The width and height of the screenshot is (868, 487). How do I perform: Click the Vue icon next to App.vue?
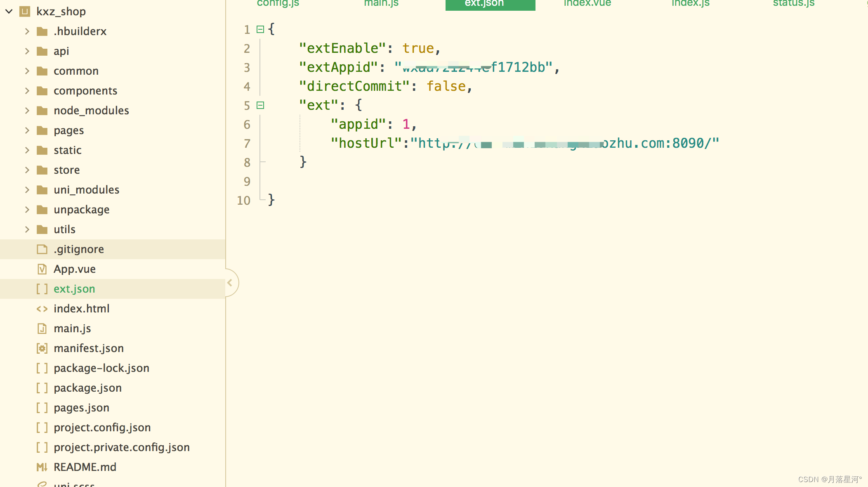click(42, 269)
